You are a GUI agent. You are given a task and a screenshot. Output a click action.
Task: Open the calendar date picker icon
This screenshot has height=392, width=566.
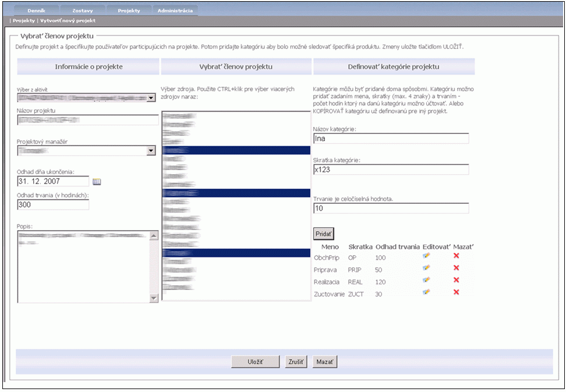[97, 182]
